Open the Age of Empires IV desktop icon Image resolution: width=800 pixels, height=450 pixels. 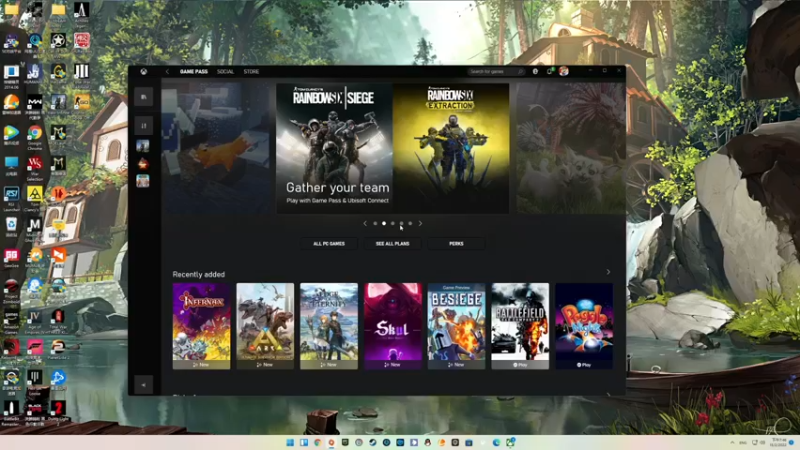(35, 321)
